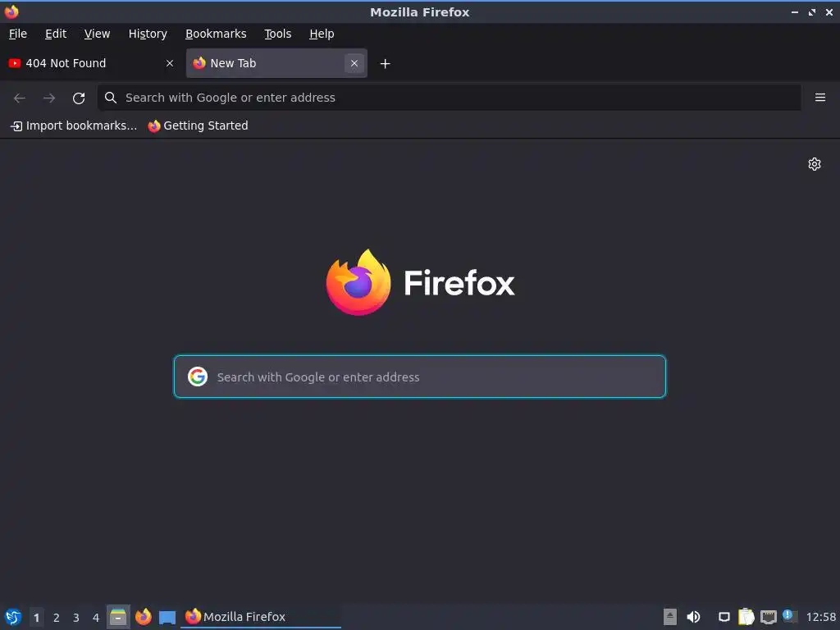The image size is (840, 630).
Task: Click the blue show desktop taskbar icon
Action: pos(167,617)
